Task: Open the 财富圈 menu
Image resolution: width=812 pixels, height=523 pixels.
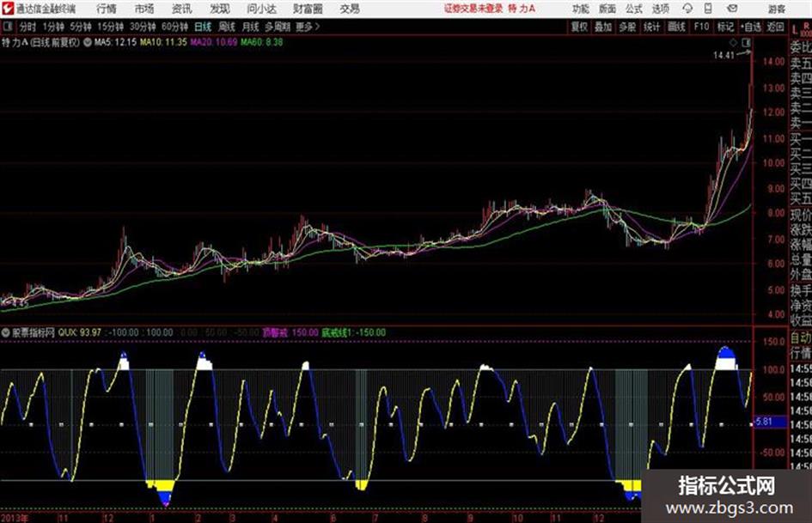Action: pos(308,9)
